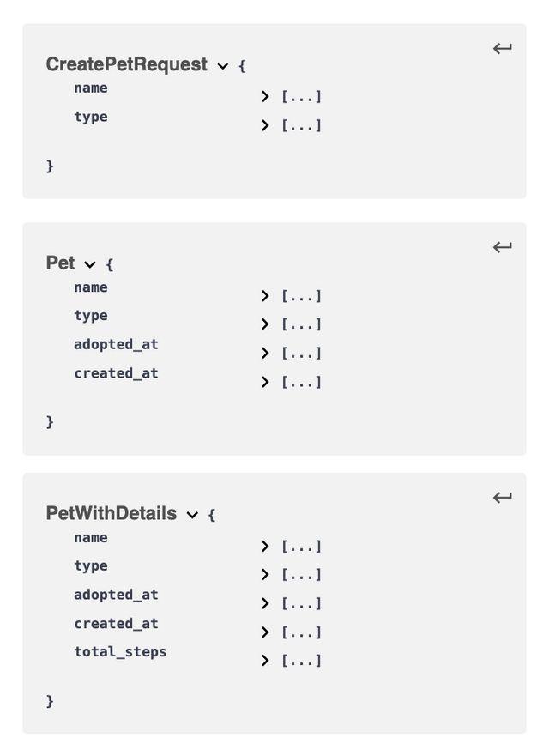Image resolution: width=549 pixels, height=756 pixels.
Task: Click the return arrow icon on PetWithDetails card
Action: coord(502,497)
